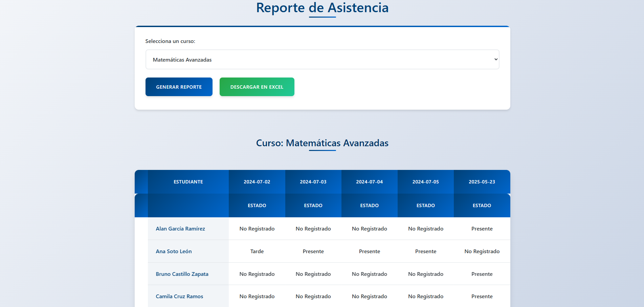Open Alan García Ramírez's student link

coord(180,228)
